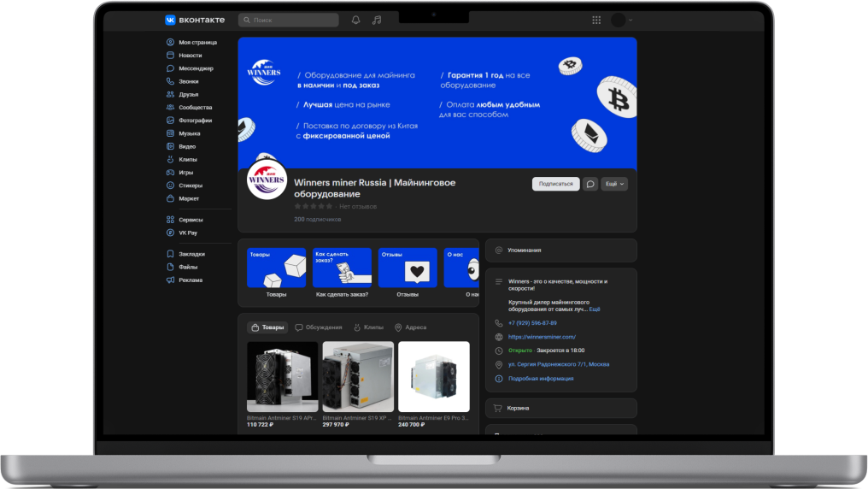Open Bitmain Antminer S19 XP product image
Screen dimensions: 868x489
click(x=358, y=376)
